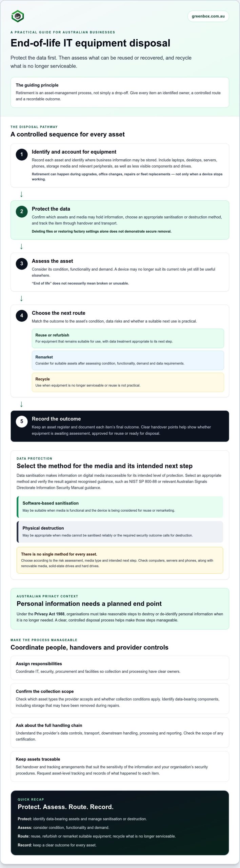Click the green step 2 number badge

click(x=22, y=211)
